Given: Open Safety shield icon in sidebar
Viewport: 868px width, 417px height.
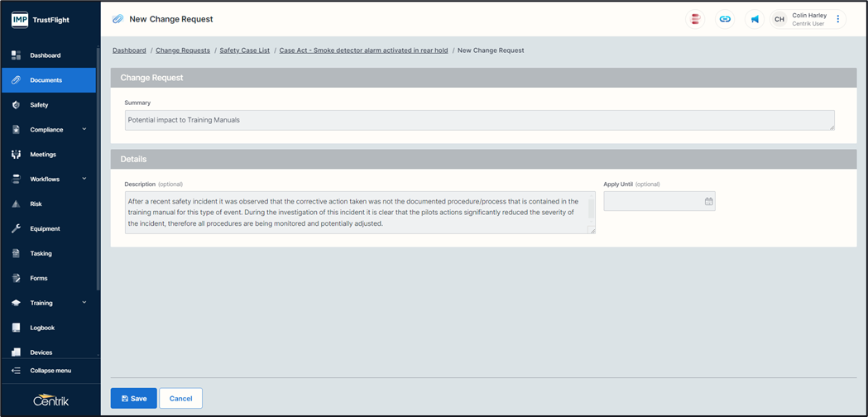Looking at the screenshot, I should point(16,105).
